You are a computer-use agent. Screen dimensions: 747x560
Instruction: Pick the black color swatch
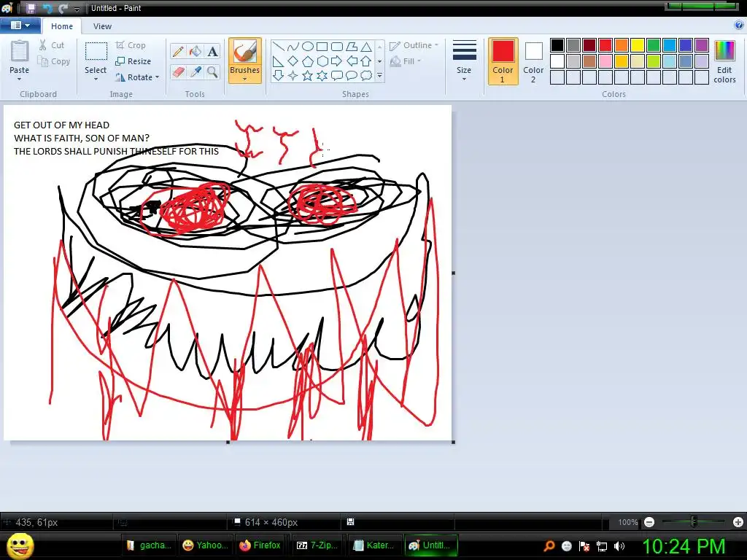click(x=557, y=45)
